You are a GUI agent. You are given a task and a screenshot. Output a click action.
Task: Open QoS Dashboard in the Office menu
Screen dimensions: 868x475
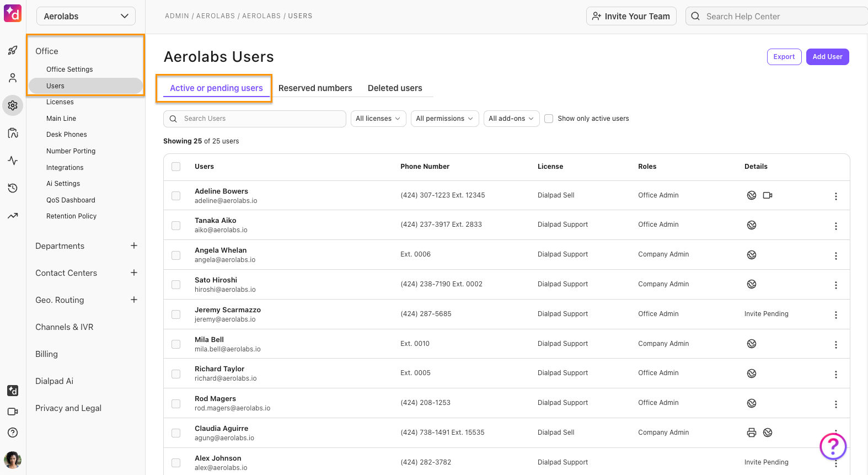71,200
